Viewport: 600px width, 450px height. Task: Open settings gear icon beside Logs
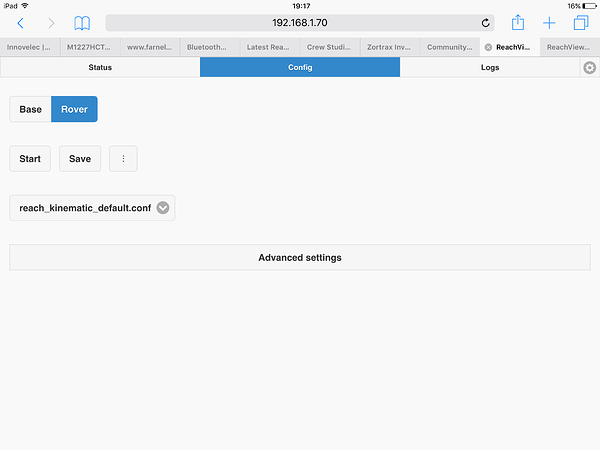tap(589, 68)
